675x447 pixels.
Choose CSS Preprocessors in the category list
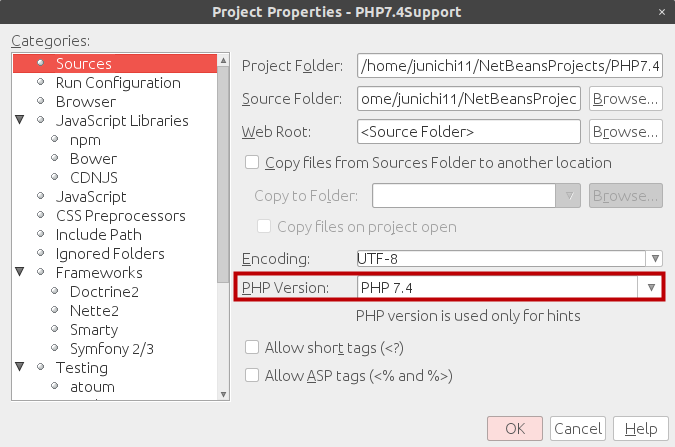[120, 216]
